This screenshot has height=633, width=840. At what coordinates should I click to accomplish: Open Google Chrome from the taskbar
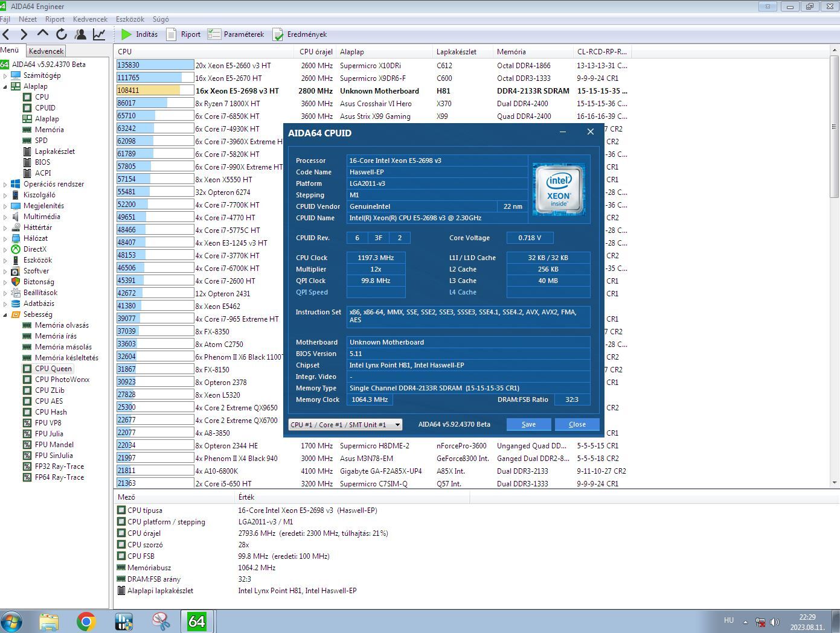pos(86,622)
